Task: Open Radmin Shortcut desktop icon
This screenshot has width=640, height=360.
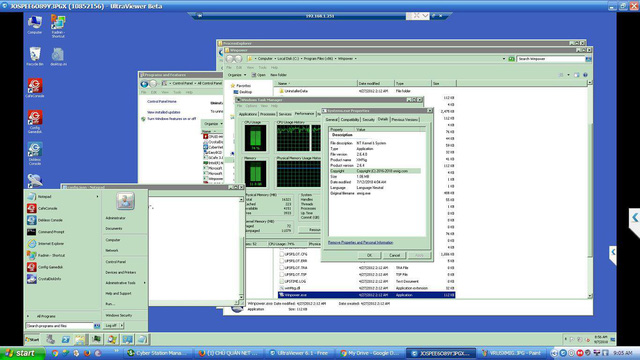Action: coord(58,26)
